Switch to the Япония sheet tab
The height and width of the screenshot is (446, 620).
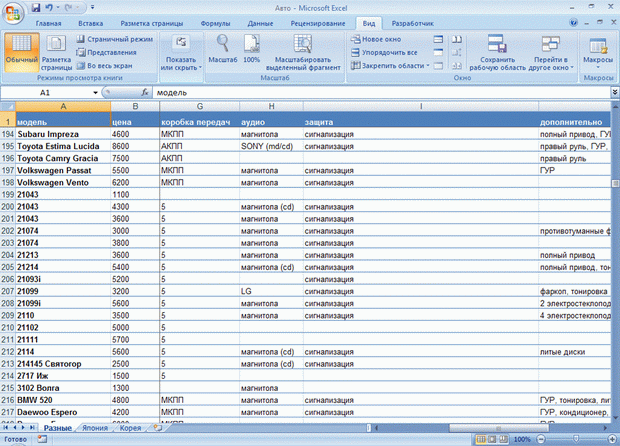coord(95,428)
